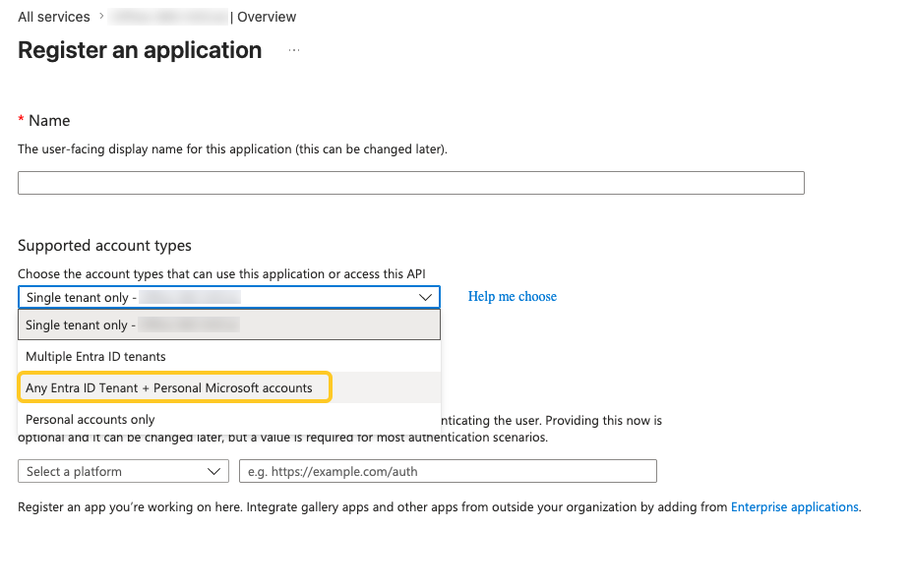Focus the application Name input field

tap(410, 183)
